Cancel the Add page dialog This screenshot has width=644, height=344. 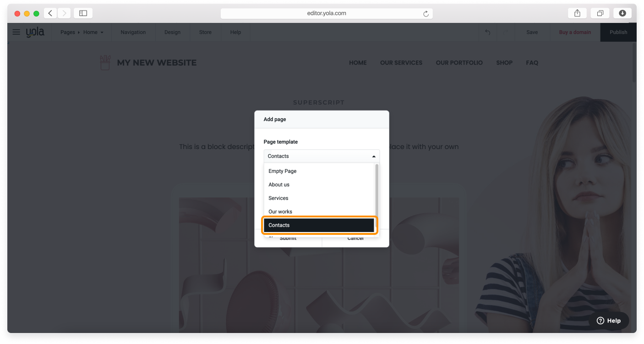click(x=355, y=238)
